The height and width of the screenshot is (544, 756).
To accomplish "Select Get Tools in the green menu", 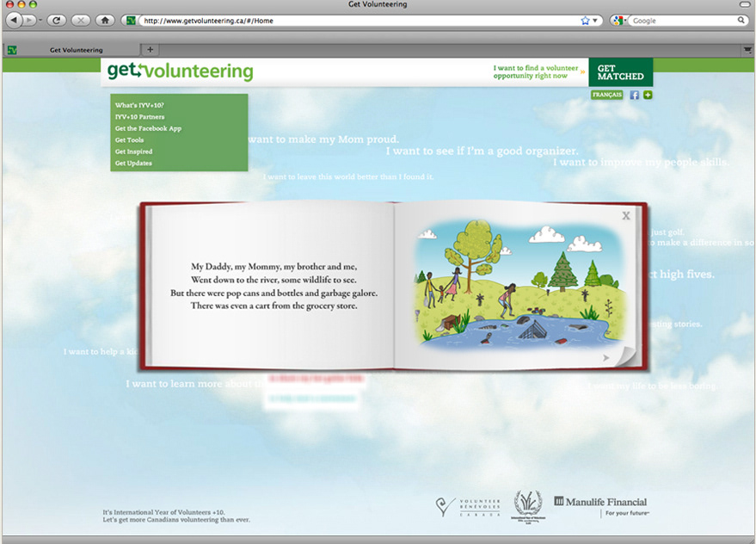I will pos(129,140).
